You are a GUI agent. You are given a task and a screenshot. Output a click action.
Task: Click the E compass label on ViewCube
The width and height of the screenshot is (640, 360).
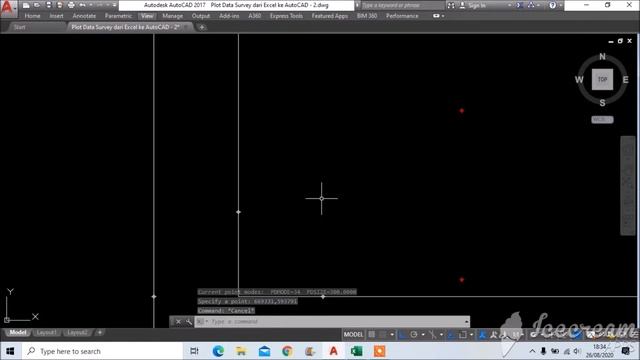(625, 80)
